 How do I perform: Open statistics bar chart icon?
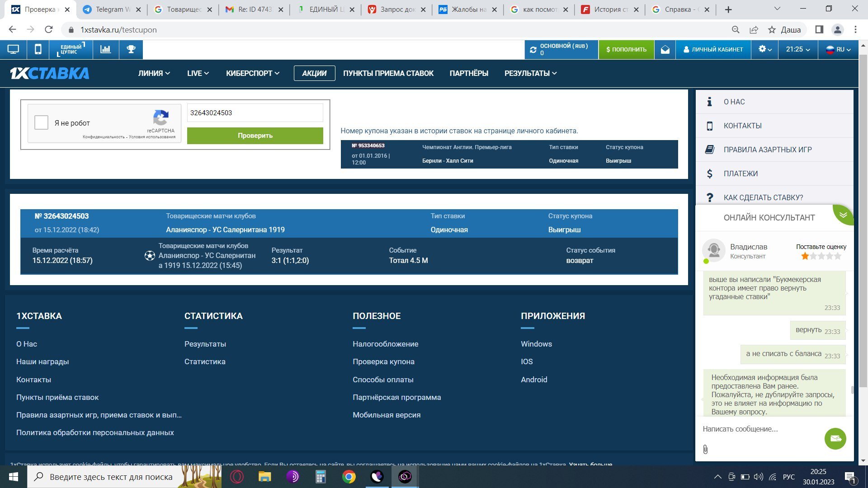tap(106, 50)
